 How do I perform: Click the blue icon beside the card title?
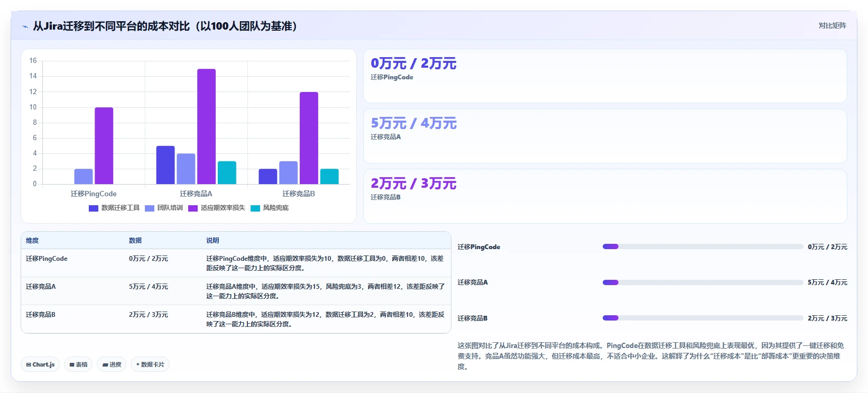click(25, 26)
